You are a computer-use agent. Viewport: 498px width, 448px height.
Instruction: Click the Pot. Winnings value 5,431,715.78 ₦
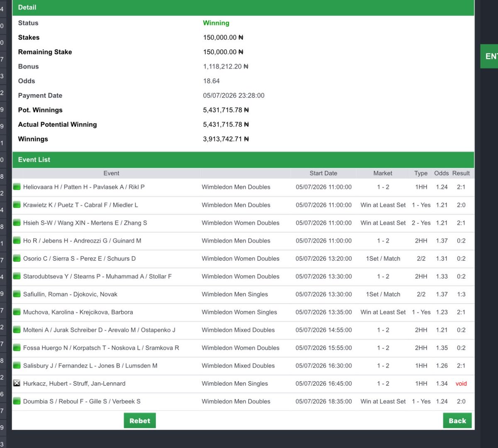[226, 110]
